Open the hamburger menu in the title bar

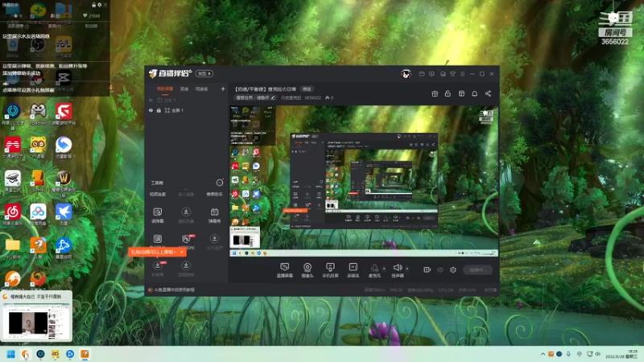coord(462,74)
